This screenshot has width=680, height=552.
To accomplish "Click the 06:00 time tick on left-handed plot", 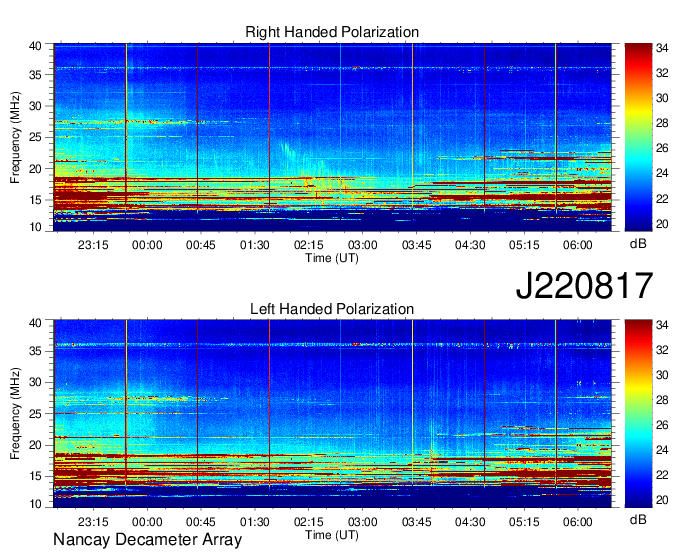I will (x=578, y=522).
